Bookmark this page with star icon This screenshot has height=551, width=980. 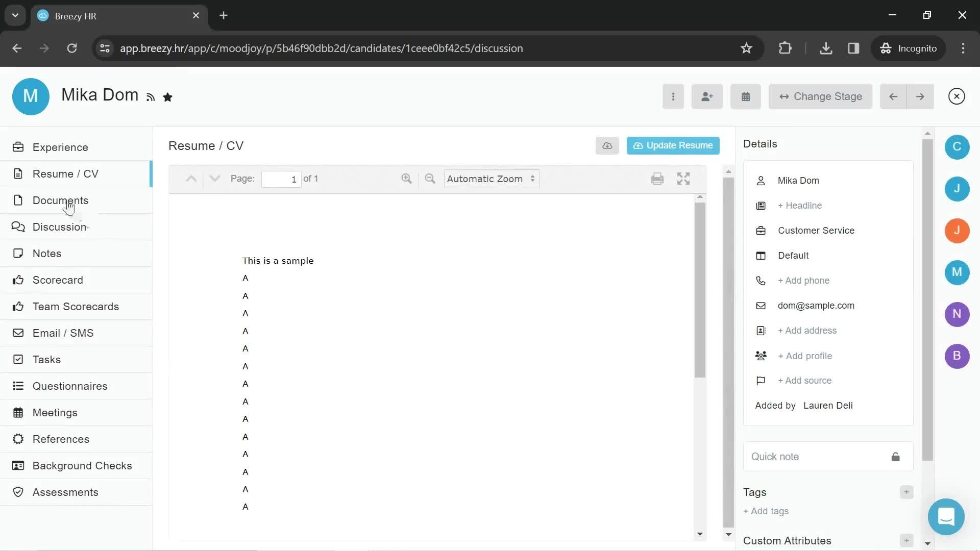tap(746, 48)
